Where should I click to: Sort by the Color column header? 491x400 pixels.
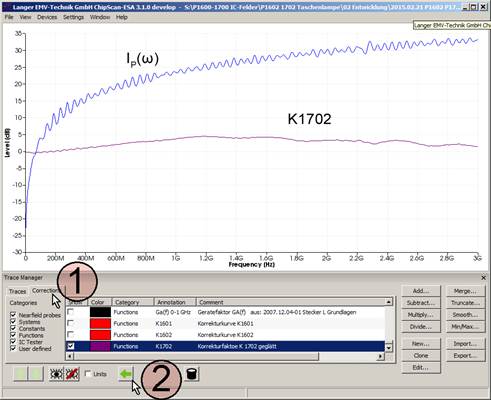(x=99, y=302)
